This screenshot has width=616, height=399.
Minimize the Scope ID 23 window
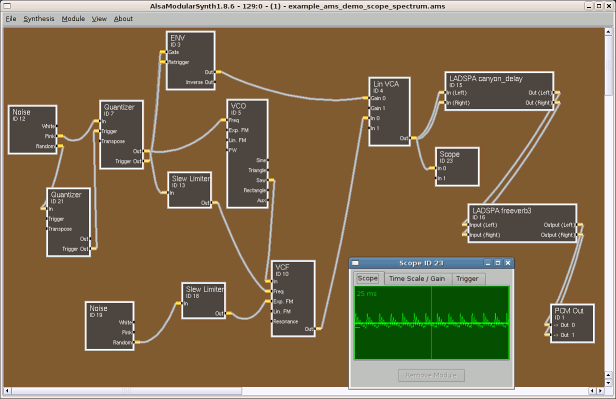tap(488, 263)
